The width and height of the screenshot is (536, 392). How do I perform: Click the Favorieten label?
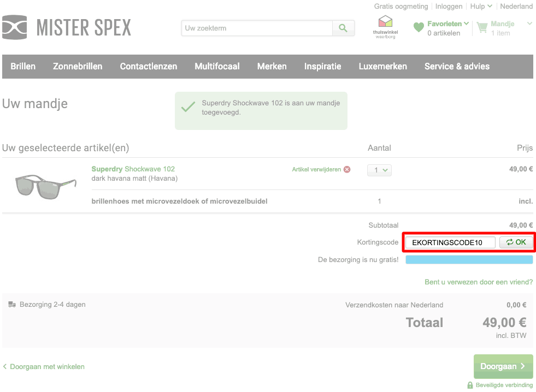(444, 23)
